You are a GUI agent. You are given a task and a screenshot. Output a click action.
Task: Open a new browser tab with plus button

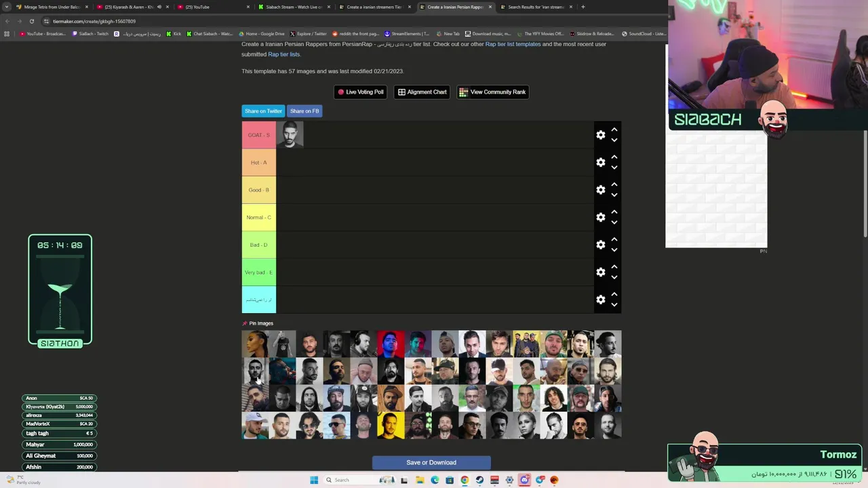pyautogui.click(x=583, y=7)
